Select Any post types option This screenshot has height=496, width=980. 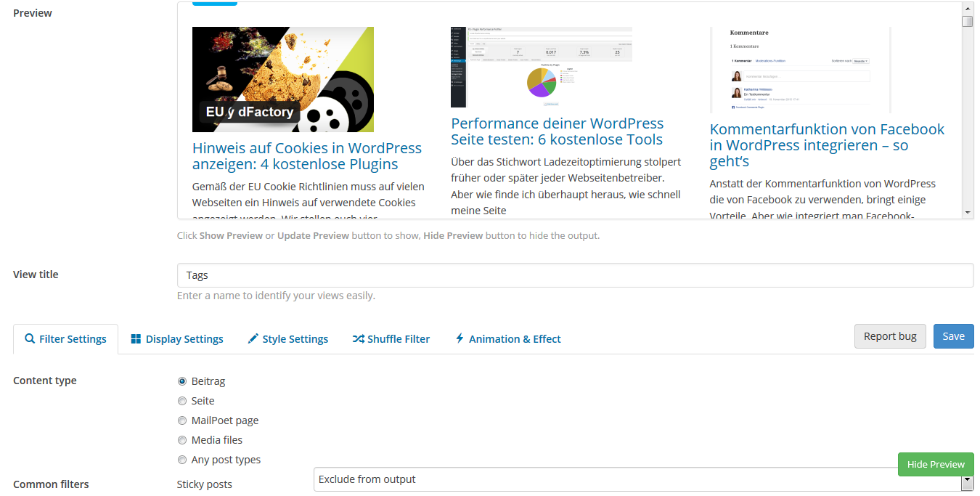click(182, 460)
